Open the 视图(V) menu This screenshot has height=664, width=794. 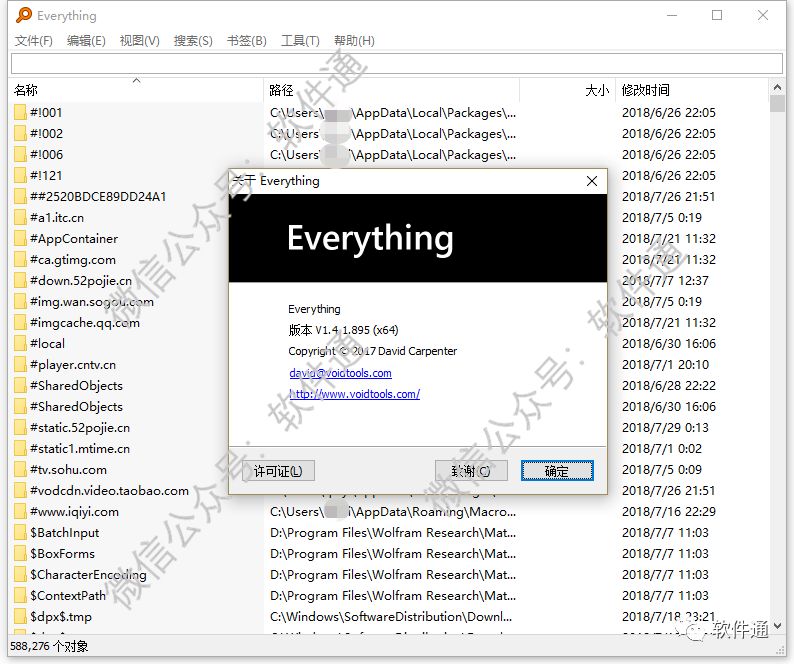coord(139,41)
